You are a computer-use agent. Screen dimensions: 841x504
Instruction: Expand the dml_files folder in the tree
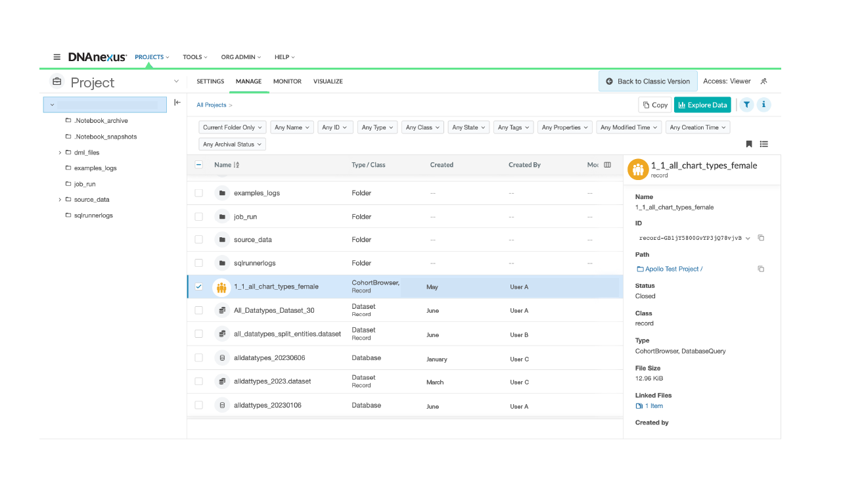pos(59,152)
